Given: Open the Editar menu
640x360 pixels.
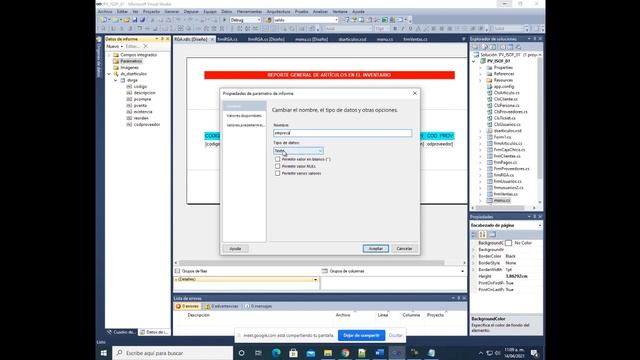Looking at the screenshot, I should 122,12.
